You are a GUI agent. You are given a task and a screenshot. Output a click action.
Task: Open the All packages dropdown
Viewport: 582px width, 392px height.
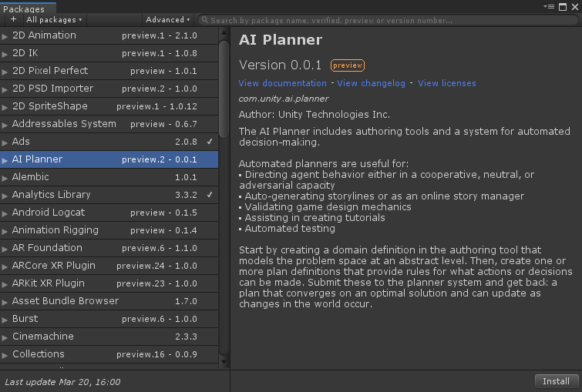[x=54, y=20]
